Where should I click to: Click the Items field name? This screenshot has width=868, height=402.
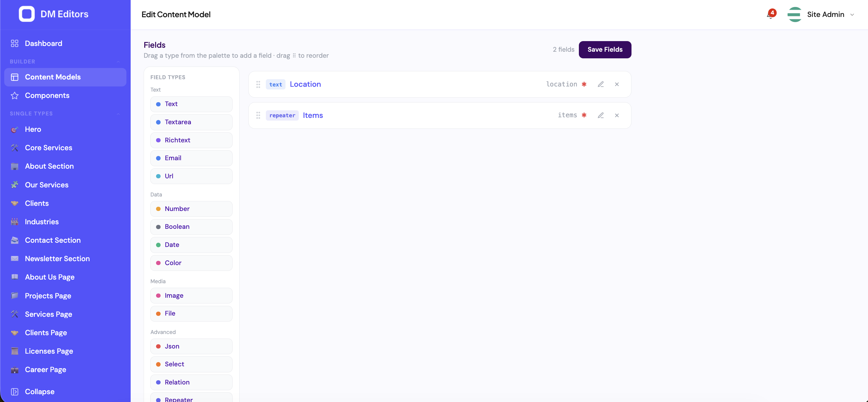pyautogui.click(x=313, y=115)
